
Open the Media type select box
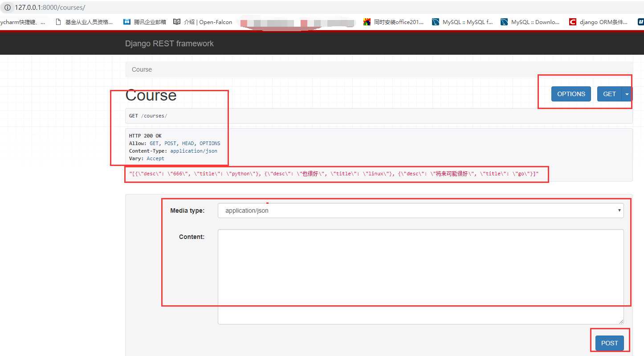[420, 210]
